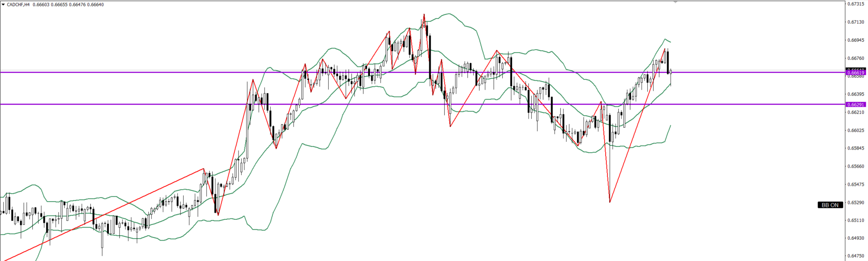Open the dropdown arrow beside CADCHF,H4

(3, 5)
